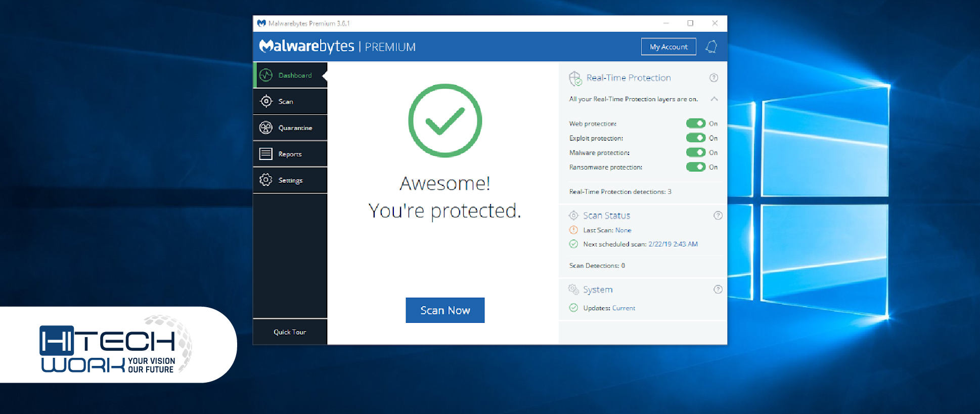980x414 pixels.
Task: Click the large green protected checkmark
Action: (x=445, y=120)
